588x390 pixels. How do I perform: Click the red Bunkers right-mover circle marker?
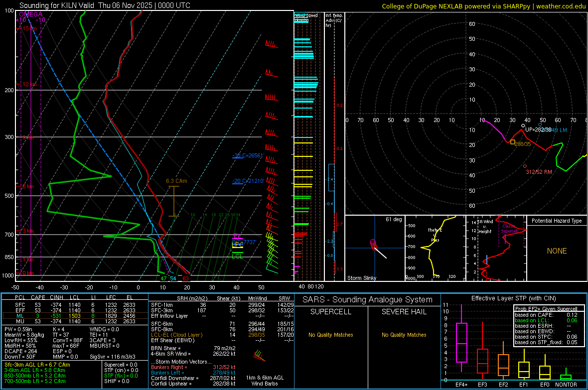(525, 166)
